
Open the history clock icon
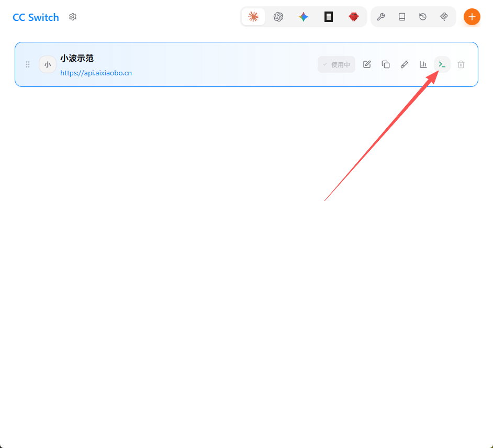click(423, 17)
